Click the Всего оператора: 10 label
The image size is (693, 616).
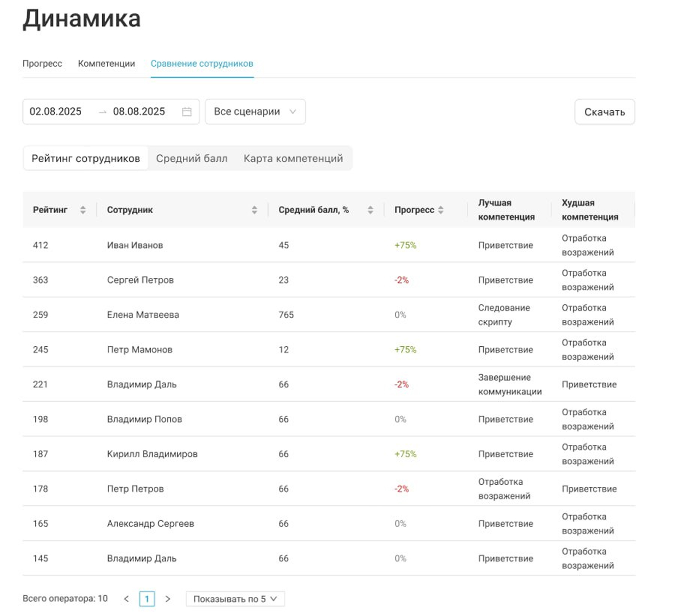65,598
